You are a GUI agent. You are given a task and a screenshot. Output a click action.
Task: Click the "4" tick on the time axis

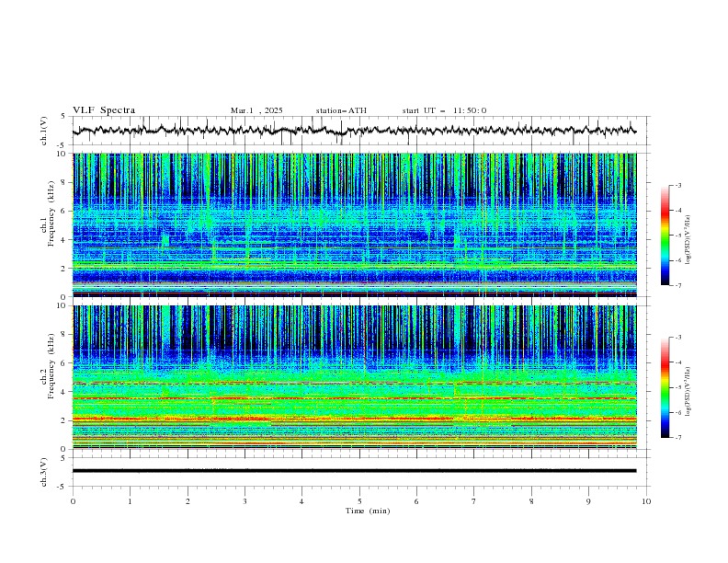(301, 501)
